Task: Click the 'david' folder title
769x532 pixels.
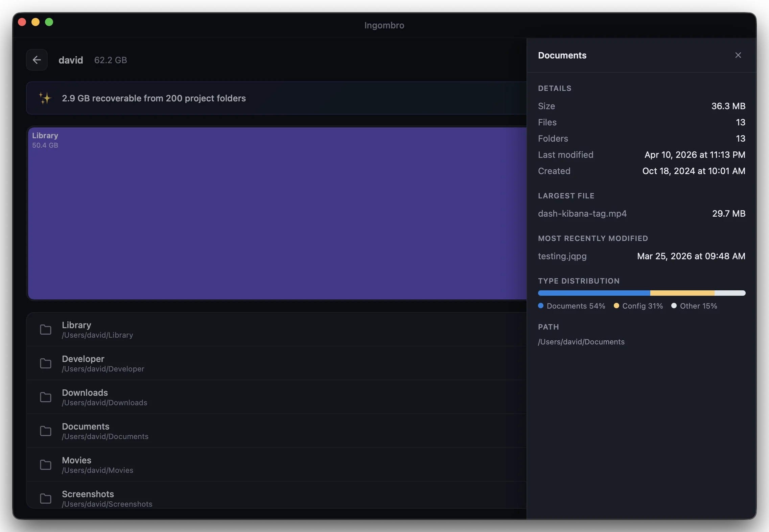Action: click(71, 60)
